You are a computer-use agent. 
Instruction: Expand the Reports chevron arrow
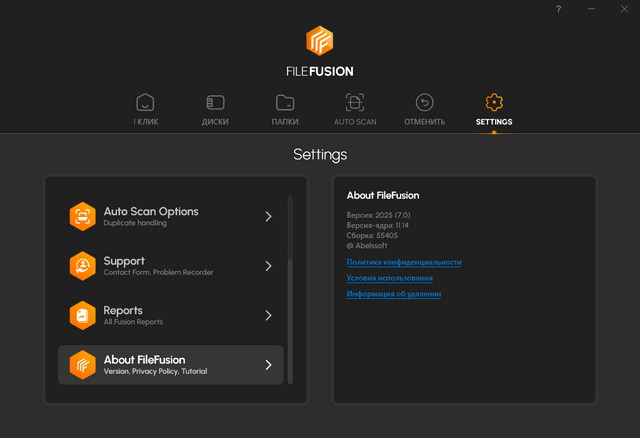268,315
